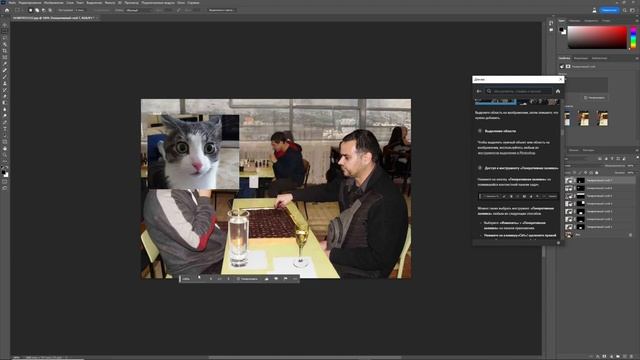This screenshot has width=640, height=360.
Task: Select the Blur tool
Action: (x=5, y=109)
